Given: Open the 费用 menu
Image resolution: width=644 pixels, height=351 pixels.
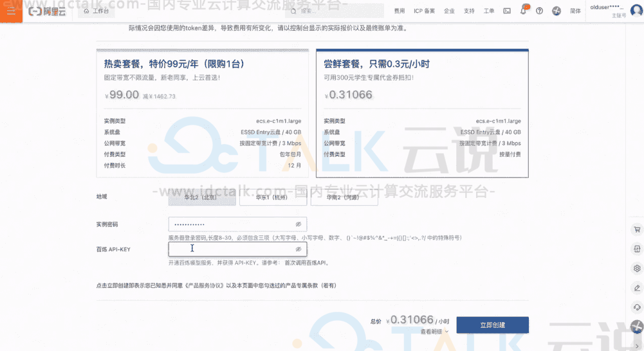Looking at the screenshot, I should (400, 11).
